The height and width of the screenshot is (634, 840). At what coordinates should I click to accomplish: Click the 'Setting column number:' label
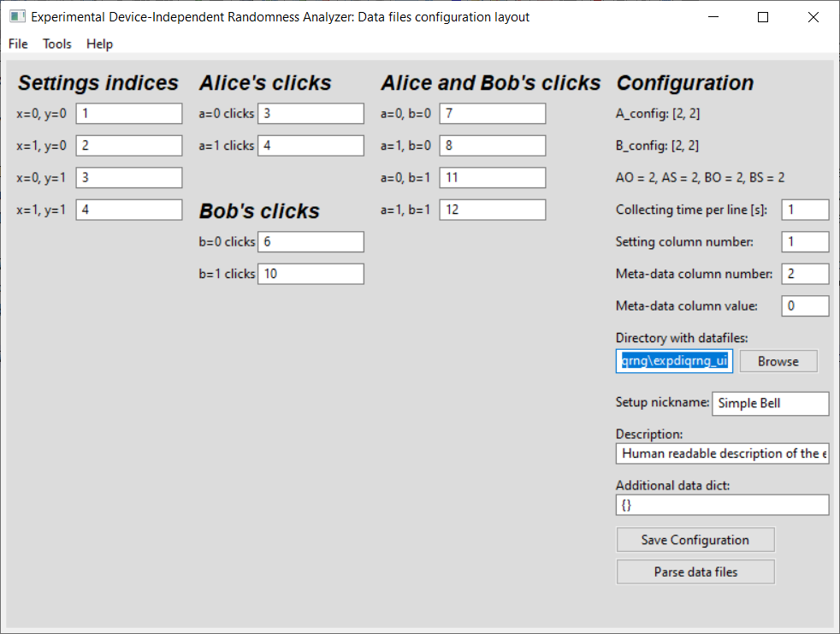pos(684,241)
